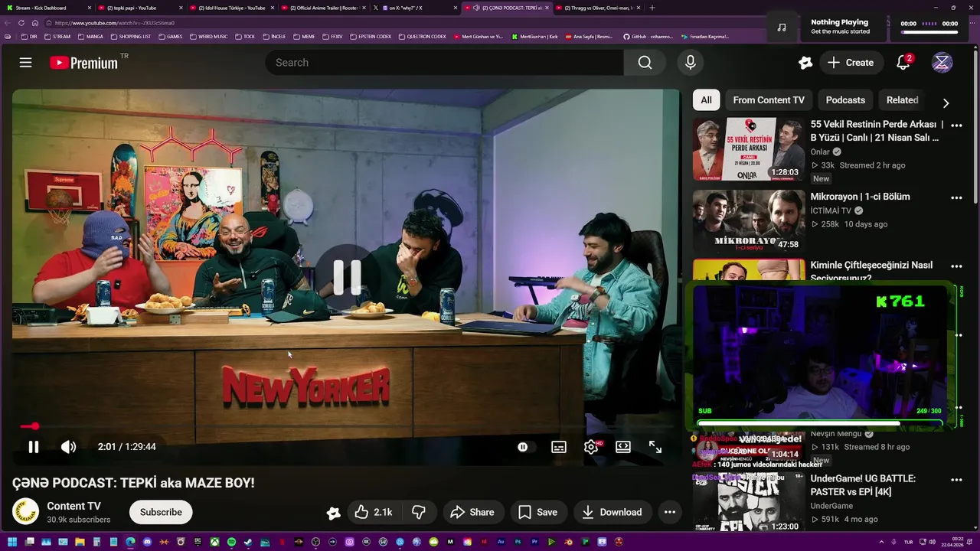Open notifications bell
980x551 pixels.
coord(903,63)
